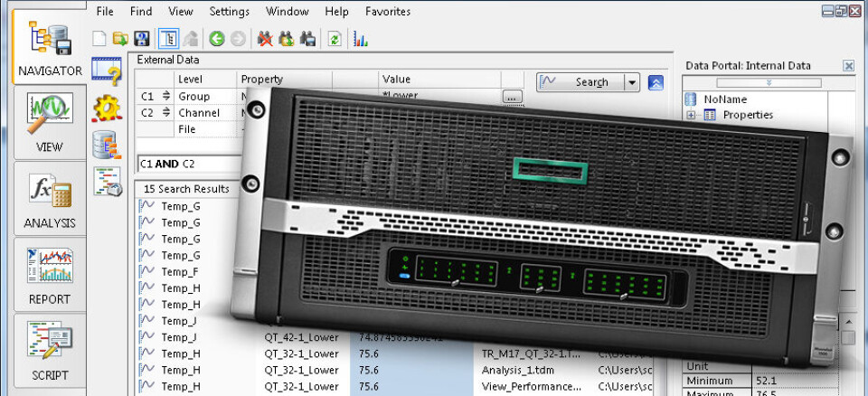Screen dimensions: 868x396
Task: Click binoculars icon with folder overlay
Action: click(x=287, y=39)
